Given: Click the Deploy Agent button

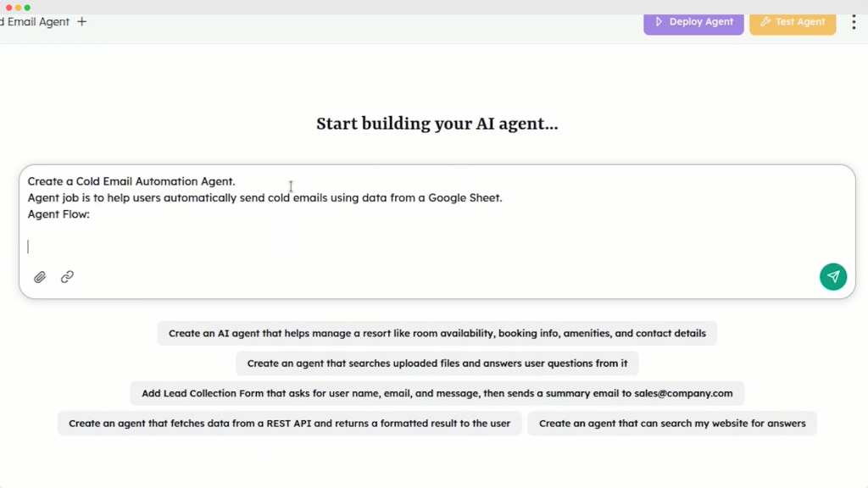Looking at the screenshot, I should tap(693, 22).
